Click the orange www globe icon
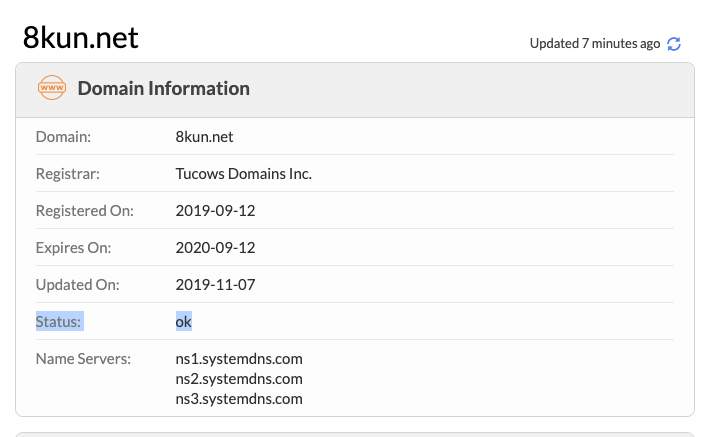This screenshot has height=437, width=712. click(x=52, y=88)
